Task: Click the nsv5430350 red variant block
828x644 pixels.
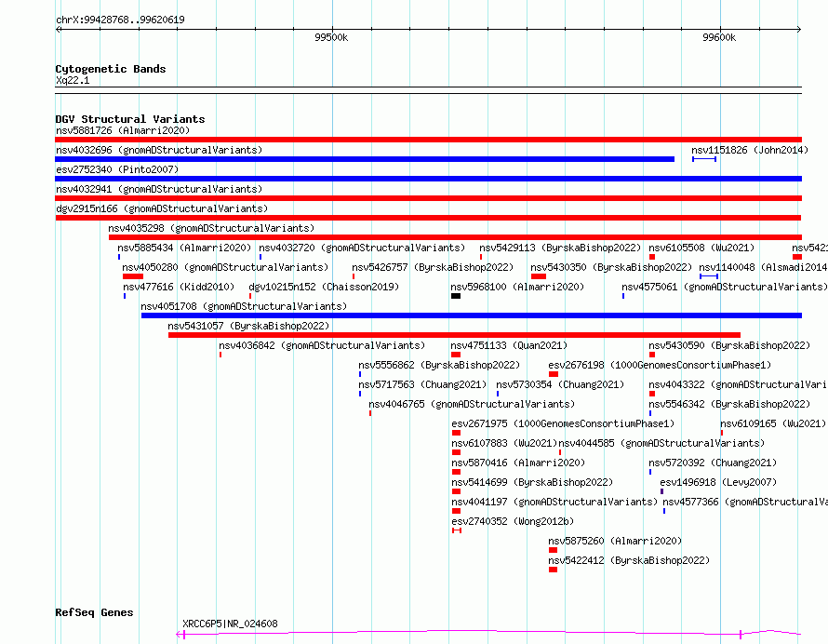Action: click(539, 276)
